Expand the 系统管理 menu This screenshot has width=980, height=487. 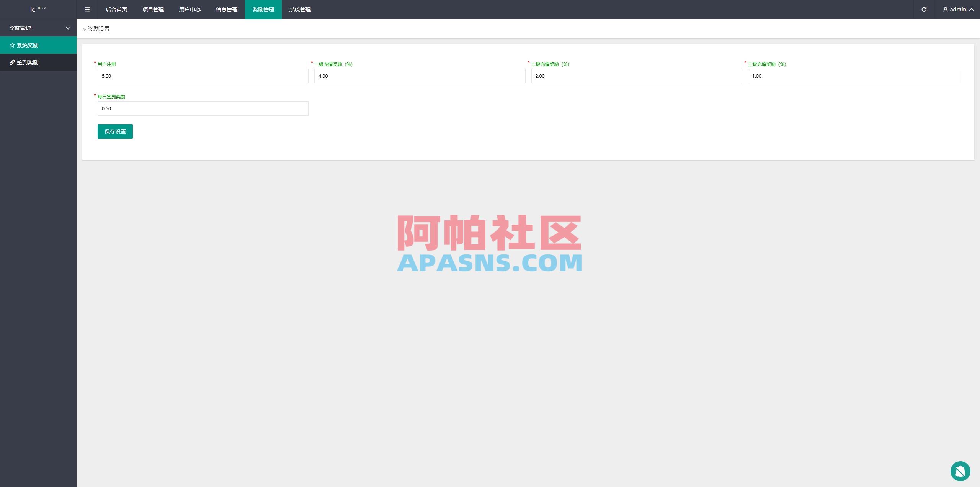[300, 10]
